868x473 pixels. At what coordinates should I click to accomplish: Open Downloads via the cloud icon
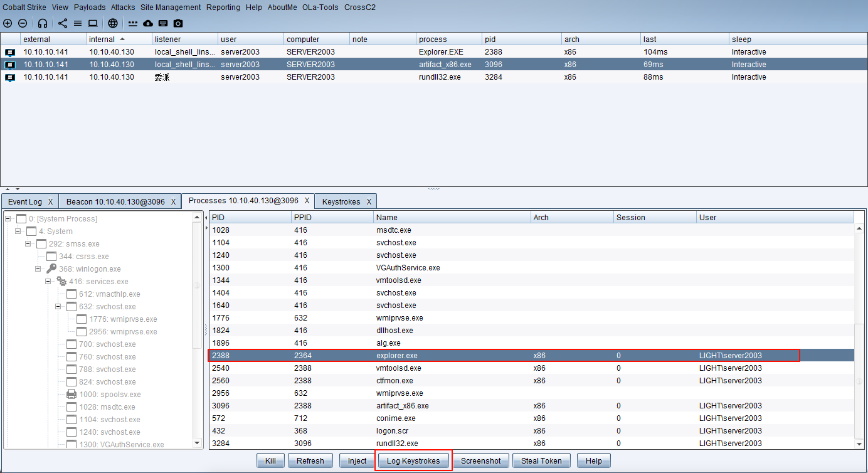148,23
